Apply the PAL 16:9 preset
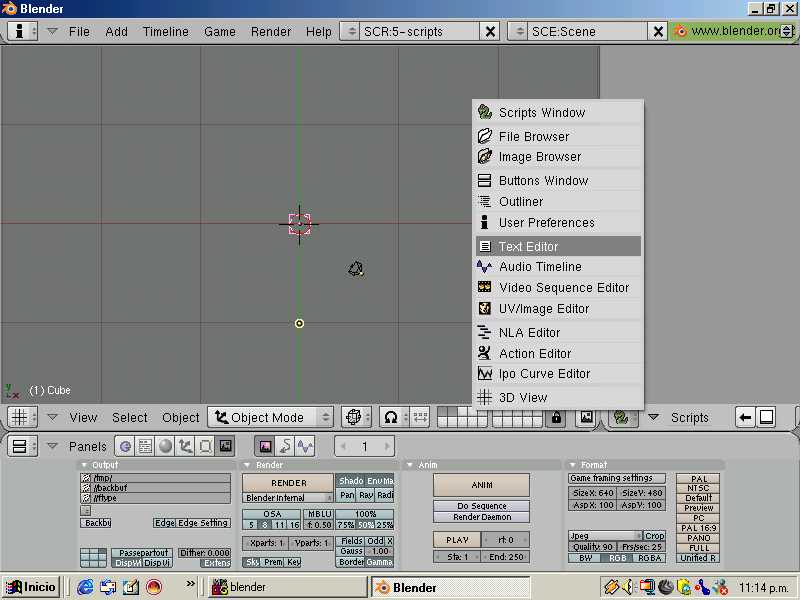 click(698, 528)
